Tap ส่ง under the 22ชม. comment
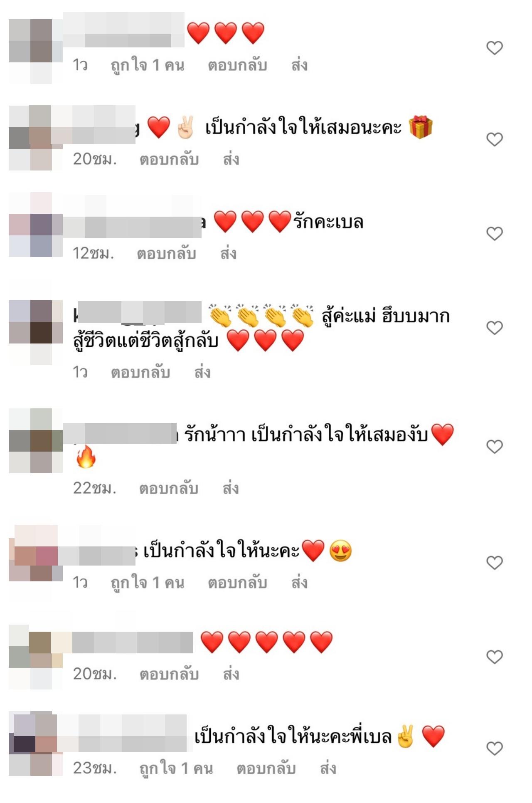Viewport: 532px width, 803px height. 231,488
